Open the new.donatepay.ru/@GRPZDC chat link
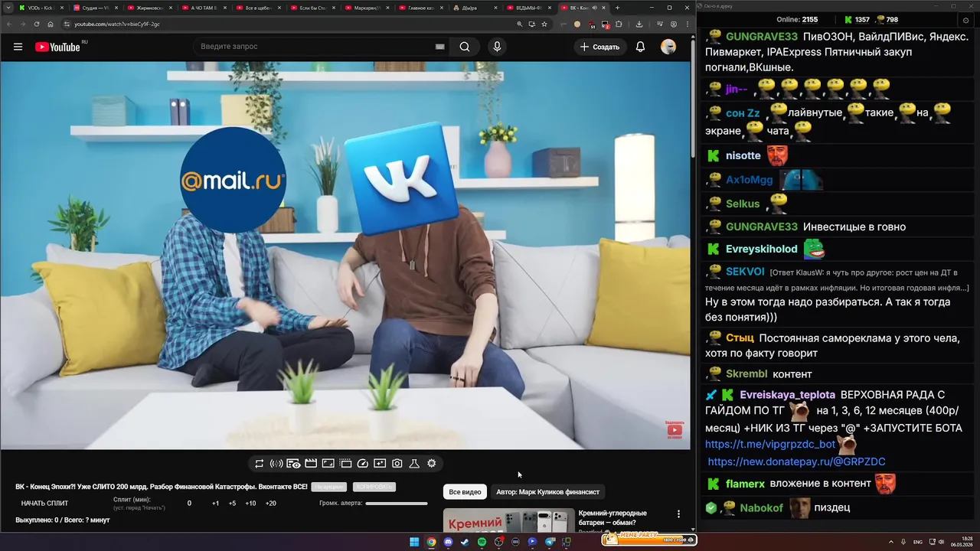 pyautogui.click(x=796, y=461)
